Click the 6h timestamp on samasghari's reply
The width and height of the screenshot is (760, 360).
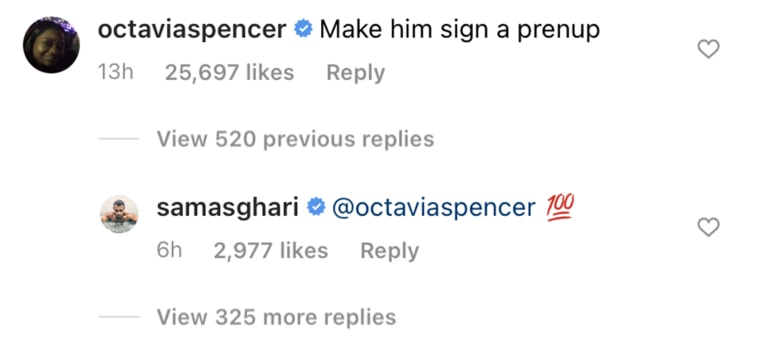170,251
